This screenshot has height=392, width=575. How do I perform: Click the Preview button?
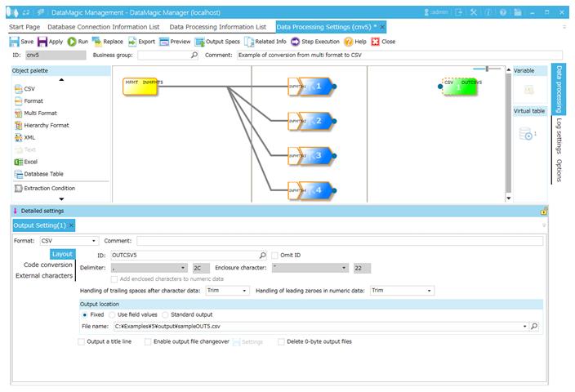tap(175, 42)
